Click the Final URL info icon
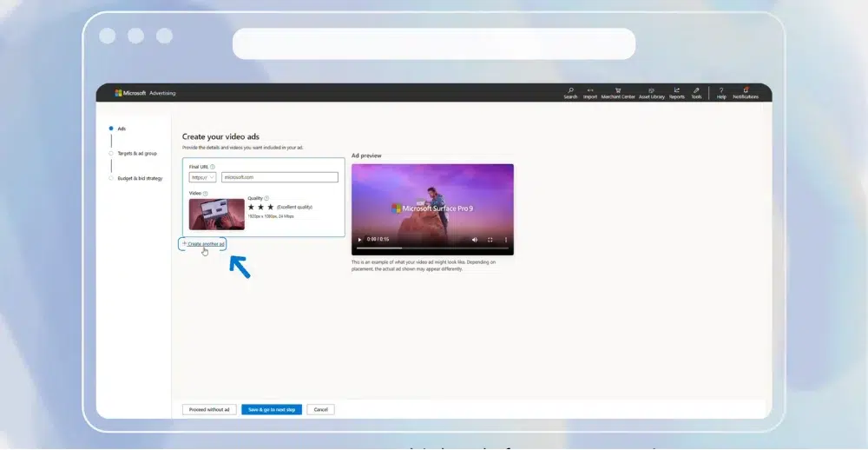Image resolution: width=868 pixels, height=450 pixels. (x=213, y=167)
